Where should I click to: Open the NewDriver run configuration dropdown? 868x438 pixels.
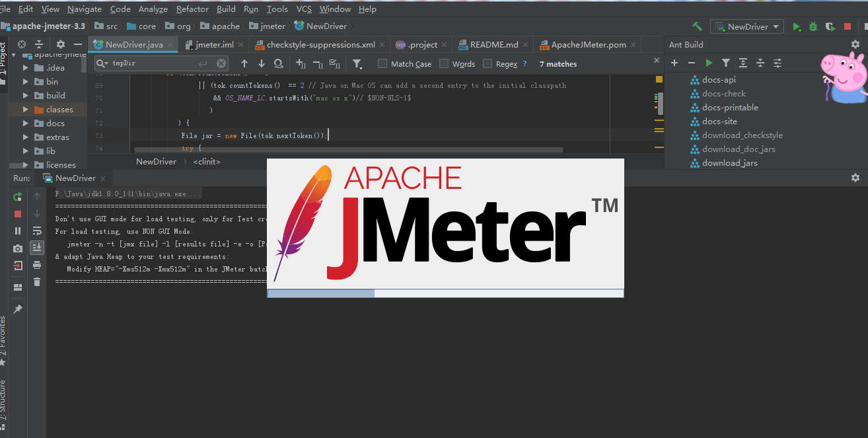[747, 26]
